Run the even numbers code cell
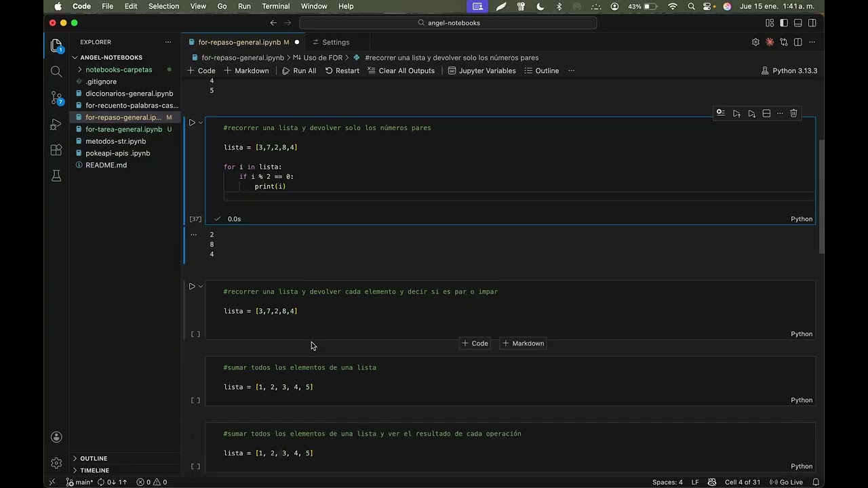 pyautogui.click(x=192, y=123)
